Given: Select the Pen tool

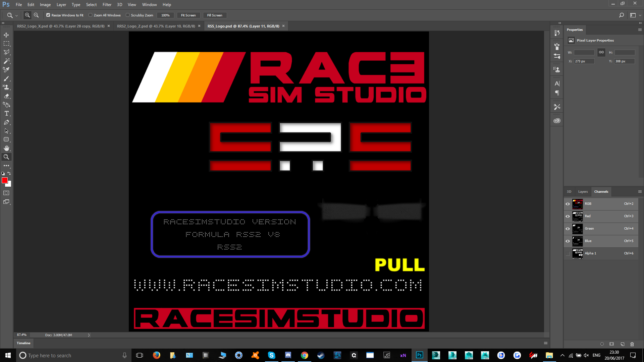Looking at the screenshot, I should coord(6,122).
